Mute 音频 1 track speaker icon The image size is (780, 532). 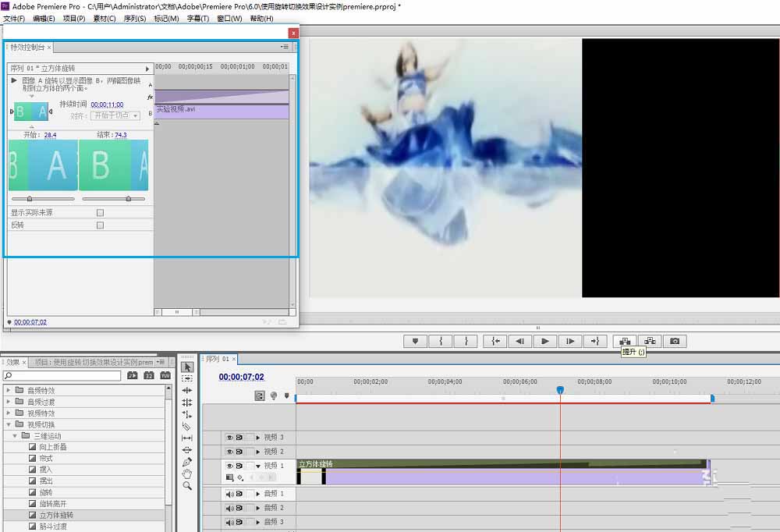click(x=229, y=494)
